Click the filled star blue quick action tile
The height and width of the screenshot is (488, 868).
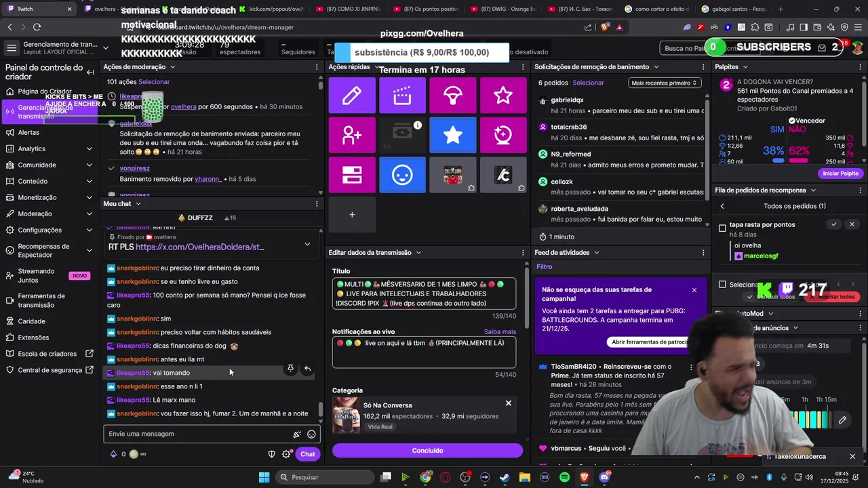coord(453,135)
